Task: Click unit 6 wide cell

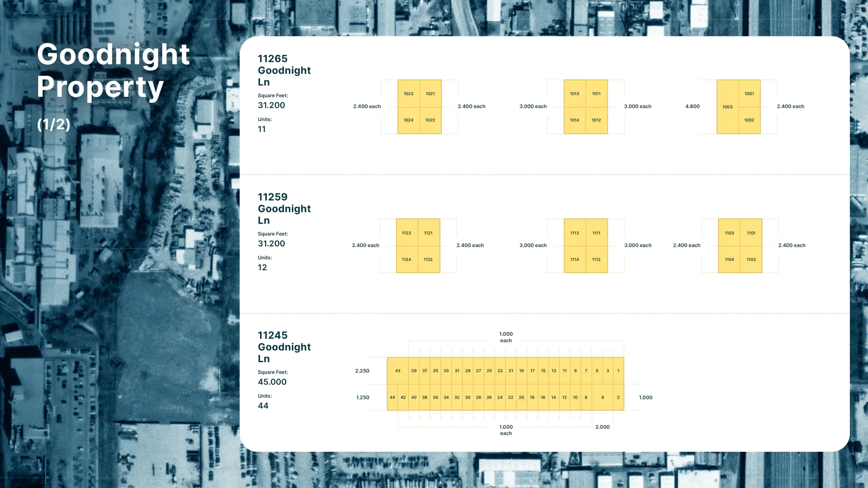Action: point(603,398)
